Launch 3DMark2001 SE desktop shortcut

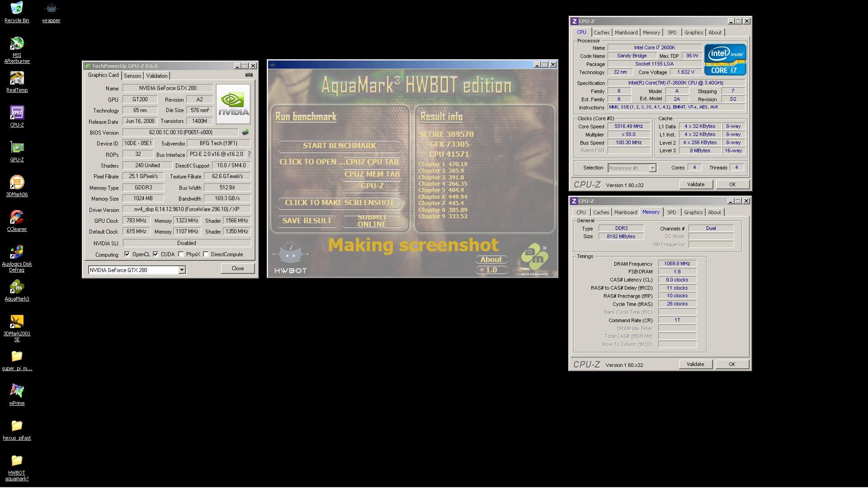tap(17, 328)
